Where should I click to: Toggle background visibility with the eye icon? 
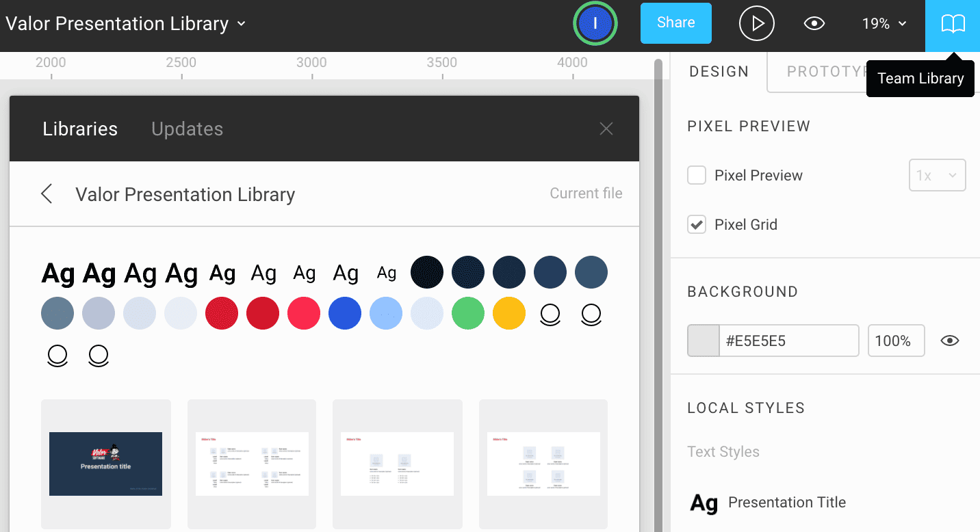[950, 340]
